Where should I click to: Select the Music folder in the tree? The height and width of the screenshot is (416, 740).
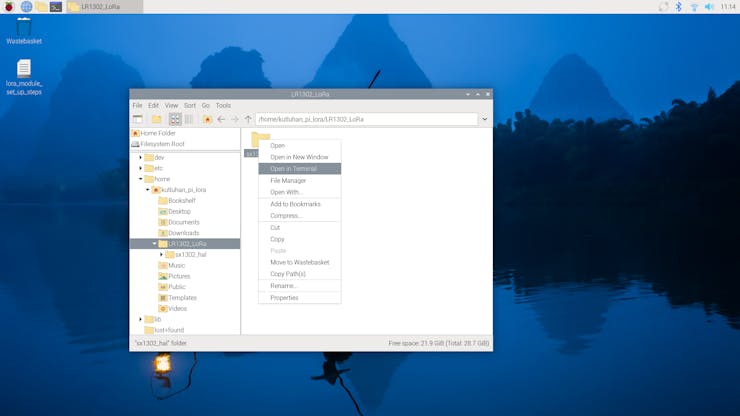tap(172, 265)
